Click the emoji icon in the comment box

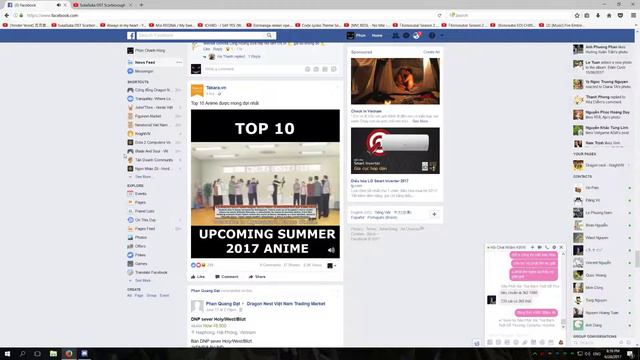pos(308,69)
